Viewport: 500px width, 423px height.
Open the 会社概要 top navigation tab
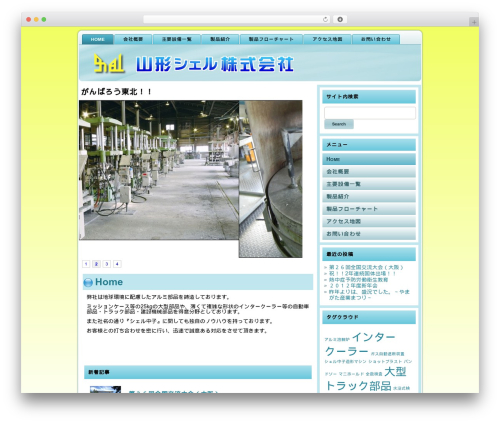[133, 39]
